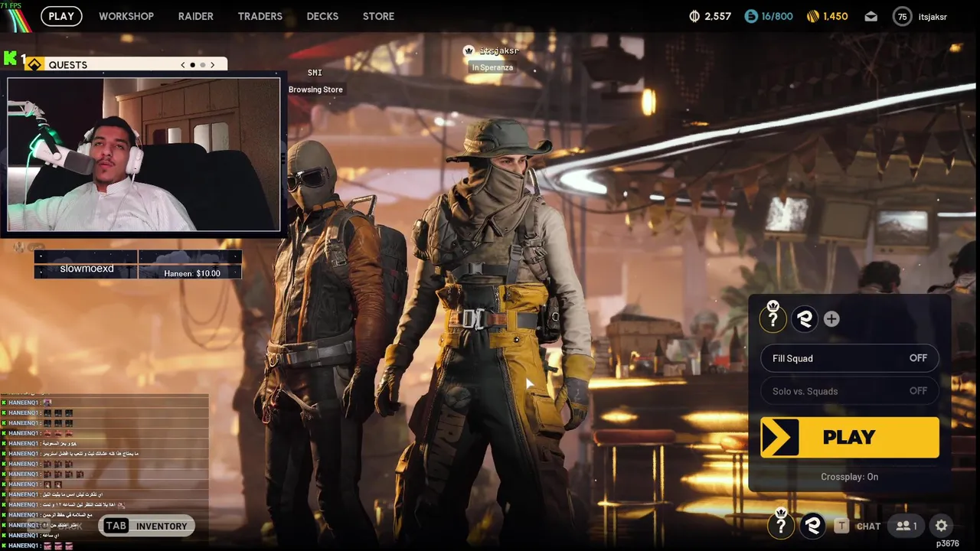This screenshot has height=551, width=980.
Task: Toggle the Fill Squad option
Action: (850, 358)
